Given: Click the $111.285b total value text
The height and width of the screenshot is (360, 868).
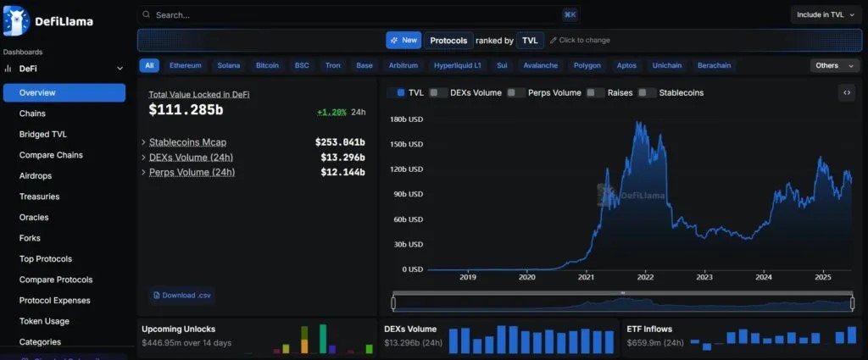Looking at the screenshot, I should click(186, 109).
